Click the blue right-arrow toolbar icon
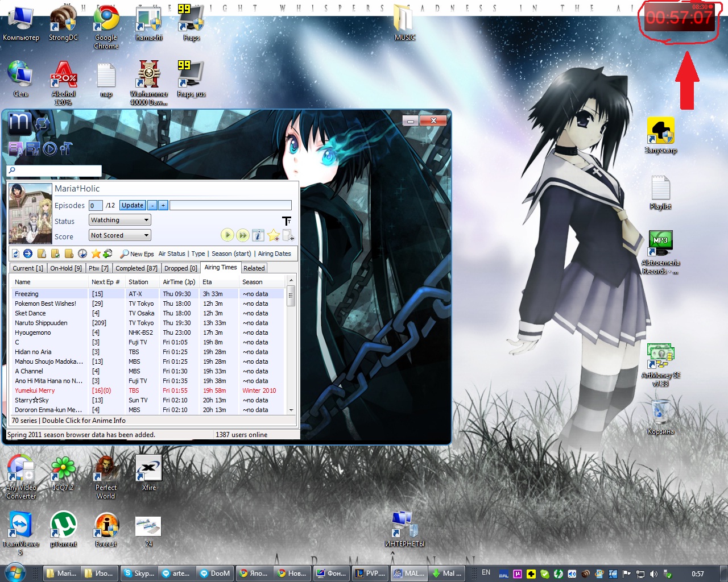The image size is (728, 582). (27, 253)
